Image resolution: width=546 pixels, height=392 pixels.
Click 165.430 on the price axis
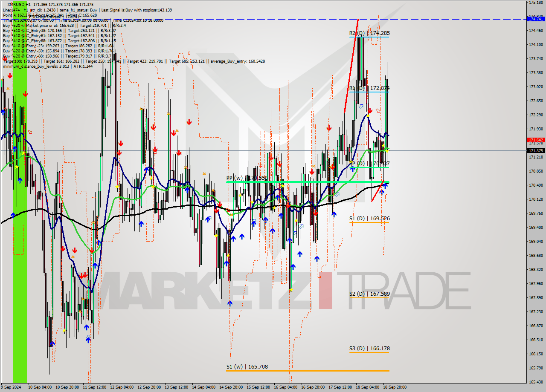pyautogui.click(x=536, y=382)
